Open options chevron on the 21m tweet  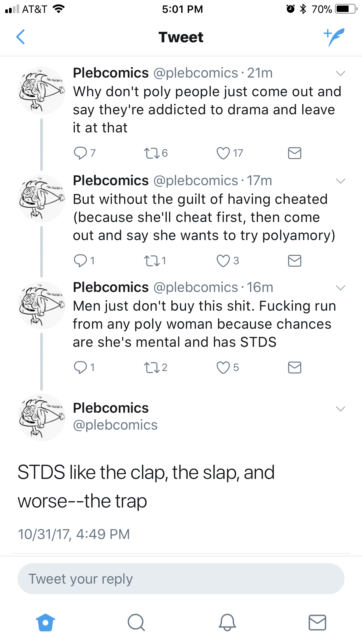(x=340, y=73)
